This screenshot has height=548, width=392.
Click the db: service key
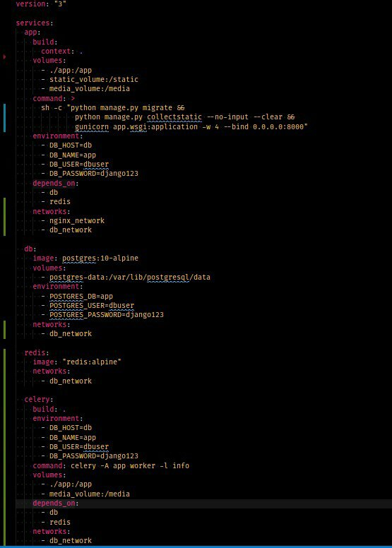pyautogui.click(x=30, y=249)
